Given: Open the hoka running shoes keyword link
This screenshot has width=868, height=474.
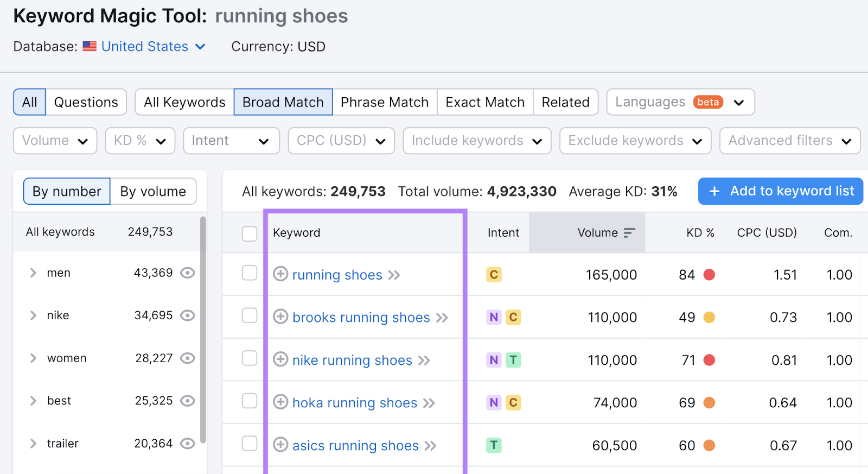Looking at the screenshot, I should point(355,403).
